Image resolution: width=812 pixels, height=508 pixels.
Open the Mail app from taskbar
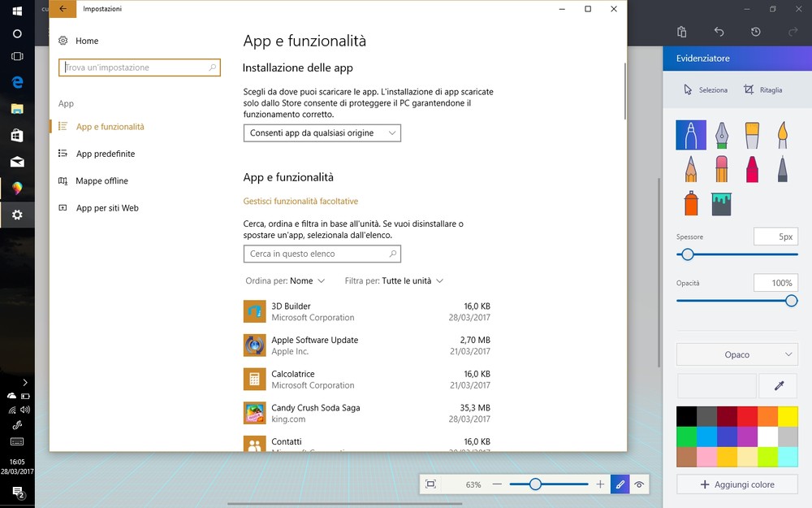(17, 162)
